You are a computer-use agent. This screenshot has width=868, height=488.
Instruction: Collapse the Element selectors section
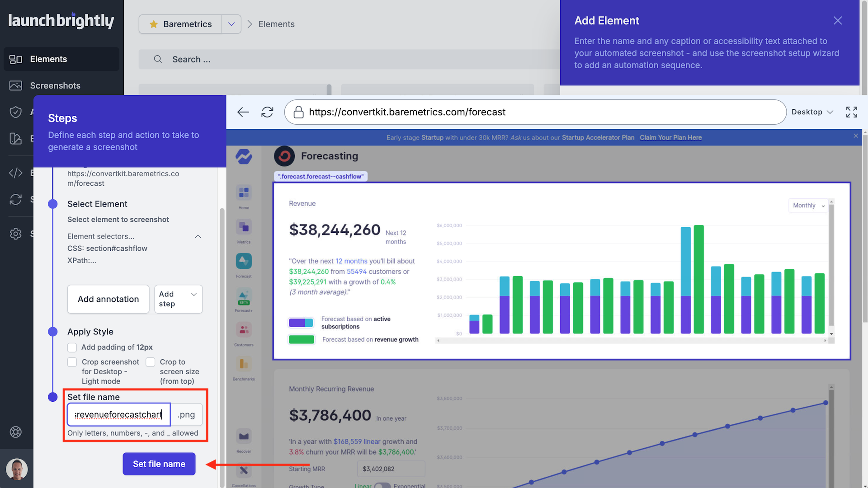pos(198,236)
